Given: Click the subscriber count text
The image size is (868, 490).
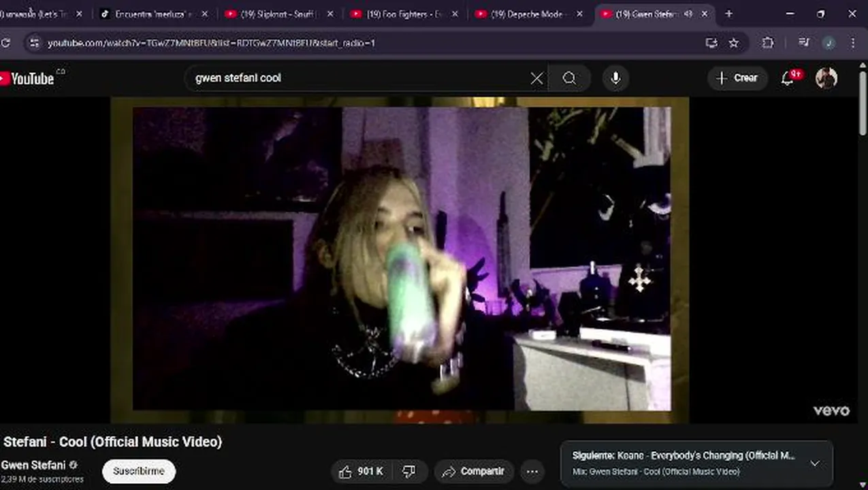Looking at the screenshot, I should pyautogui.click(x=42, y=480).
